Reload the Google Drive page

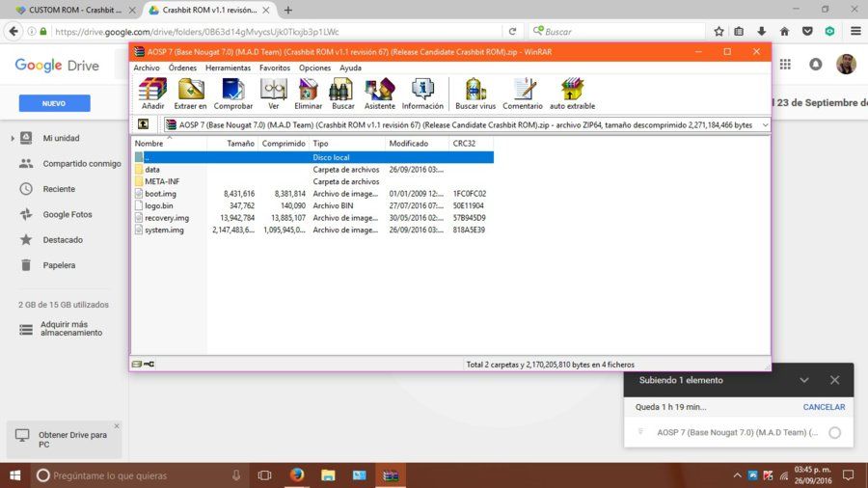click(x=512, y=32)
